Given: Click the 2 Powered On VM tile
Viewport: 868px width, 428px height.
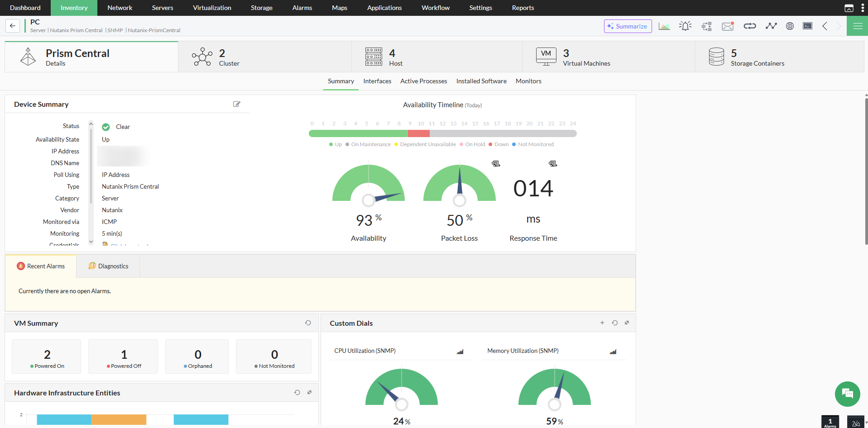Looking at the screenshot, I should tap(47, 357).
